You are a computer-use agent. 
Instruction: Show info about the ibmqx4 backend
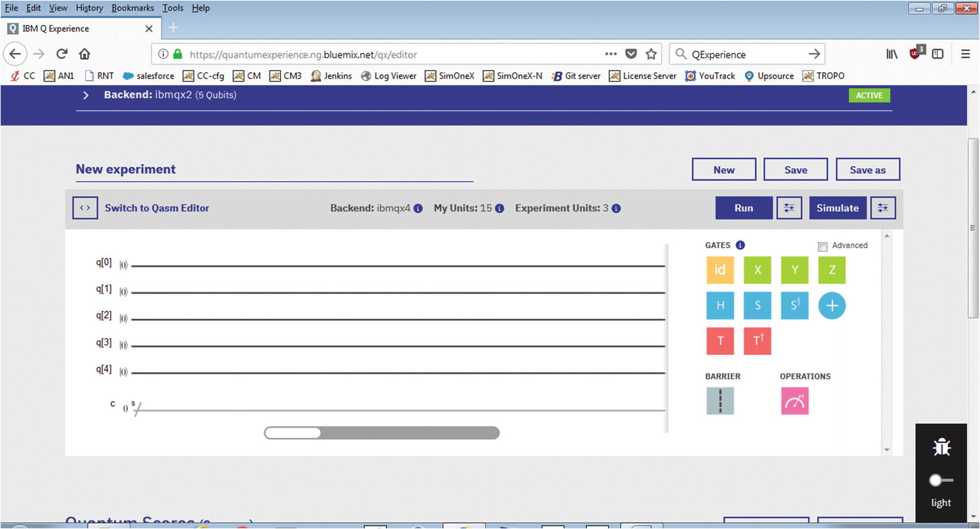(418, 209)
